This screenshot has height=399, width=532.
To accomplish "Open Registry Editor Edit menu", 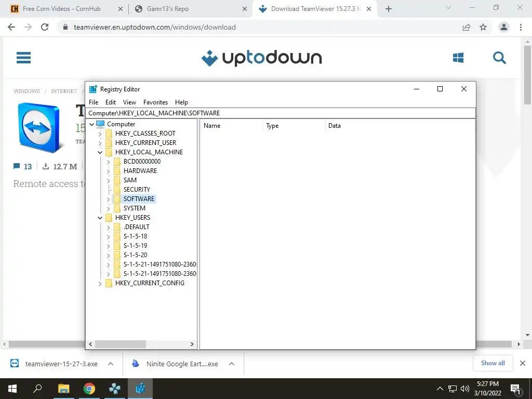I will (111, 102).
